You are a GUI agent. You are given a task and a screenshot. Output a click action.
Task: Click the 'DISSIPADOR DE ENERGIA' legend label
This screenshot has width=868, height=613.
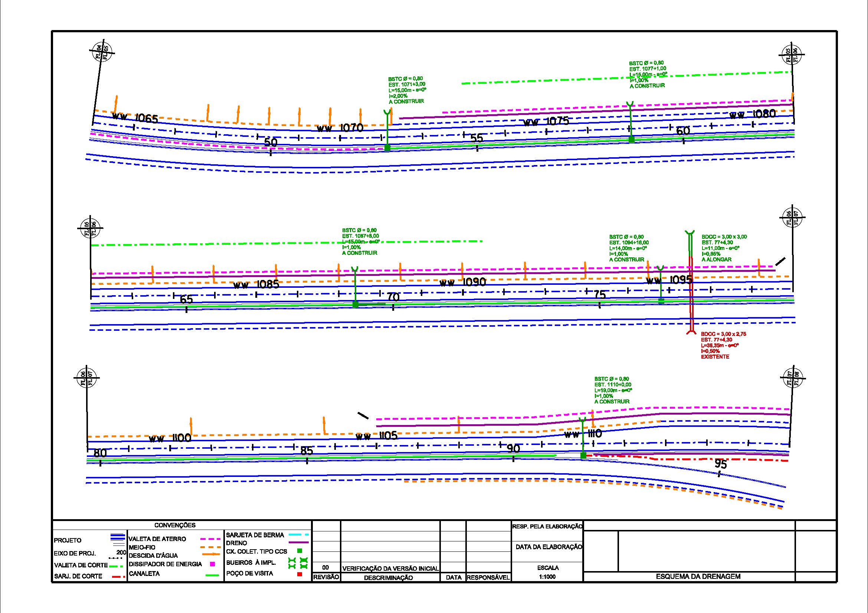pyautogui.click(x=165, y=564)
